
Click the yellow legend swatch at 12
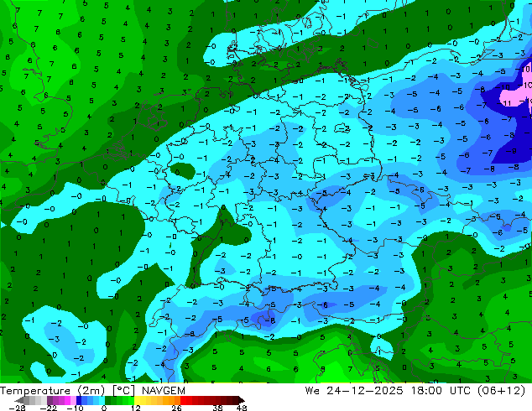(137, 401)
